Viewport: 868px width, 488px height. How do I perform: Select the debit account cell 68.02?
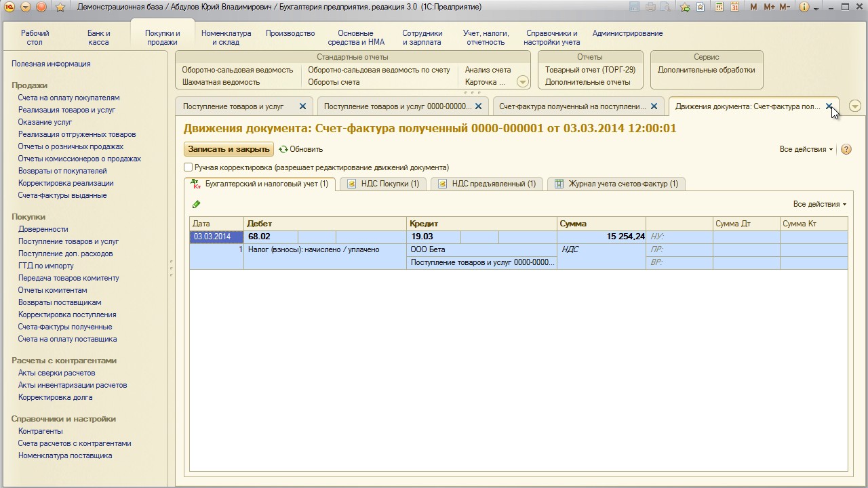pyautogui.click(x=271, y=237)
